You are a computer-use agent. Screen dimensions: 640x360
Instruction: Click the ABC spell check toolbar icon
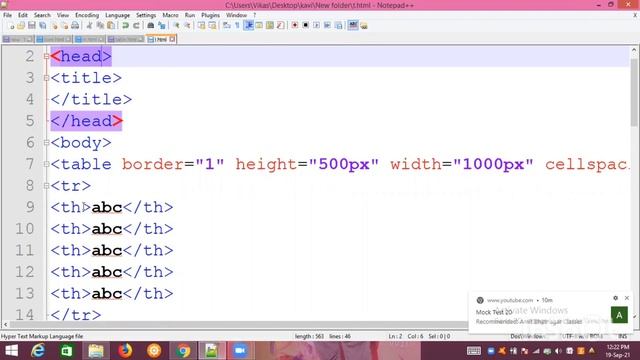353,25
